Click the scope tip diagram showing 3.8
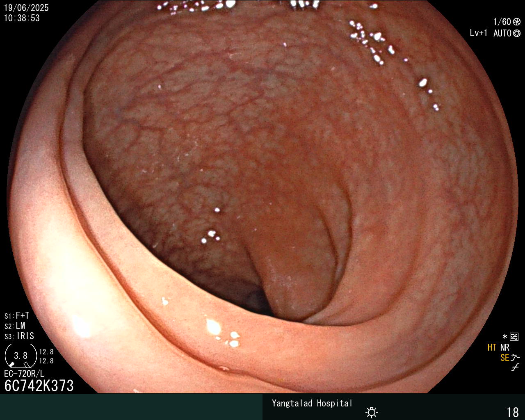Screen dimensions: 525x420 point(21,356)
